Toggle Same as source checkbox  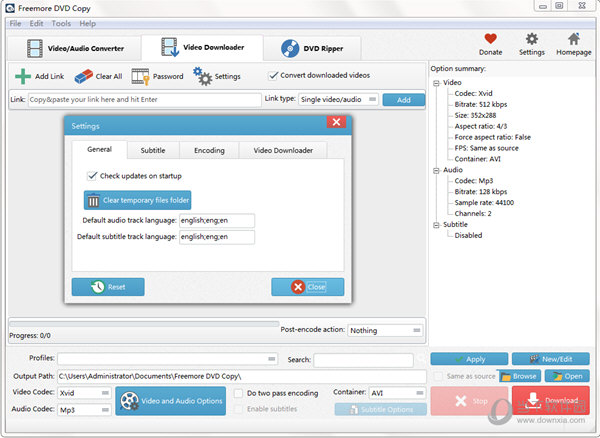click(438, 376)
